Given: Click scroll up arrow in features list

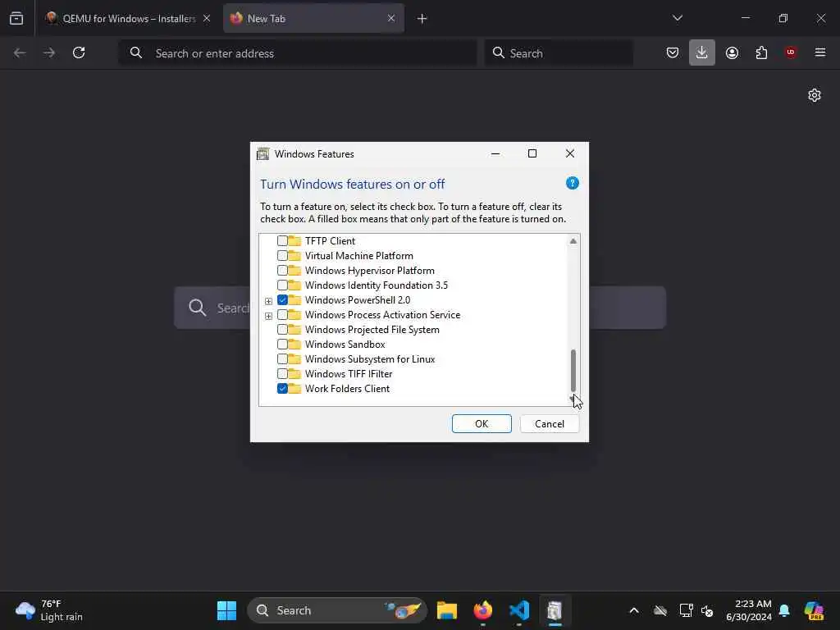Looking at the screenshot, I should (573, 241).
